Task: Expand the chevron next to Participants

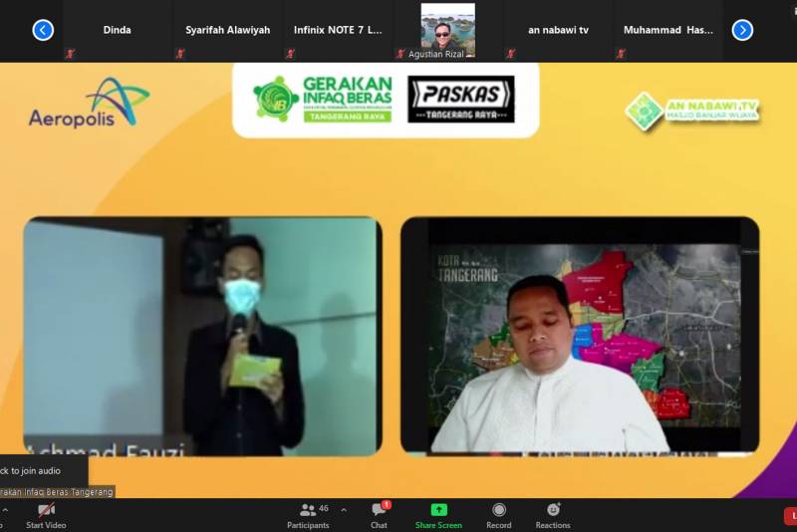Action: (344, 509)
